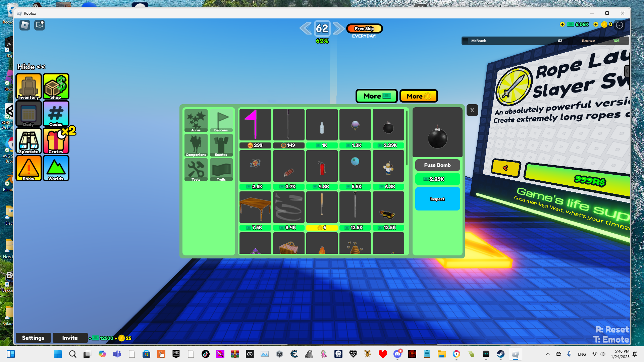Open the Worlds mountain icon
The height and width of the screenshot is (362, 644).
coord(56,168)
